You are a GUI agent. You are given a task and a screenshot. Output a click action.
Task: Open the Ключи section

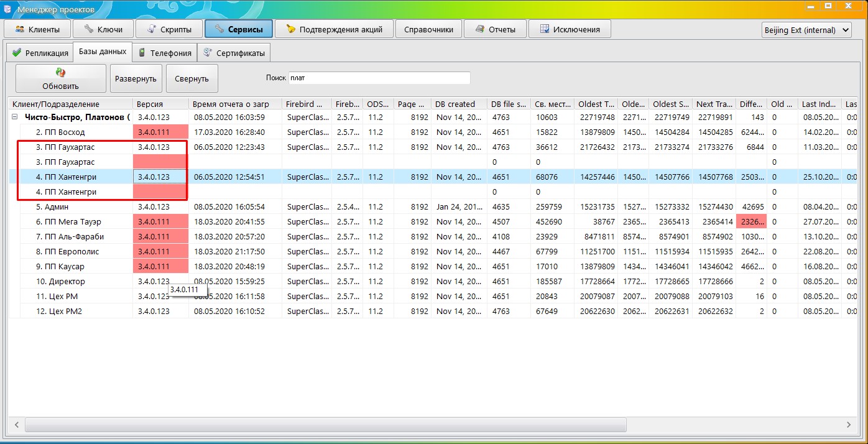102,29
